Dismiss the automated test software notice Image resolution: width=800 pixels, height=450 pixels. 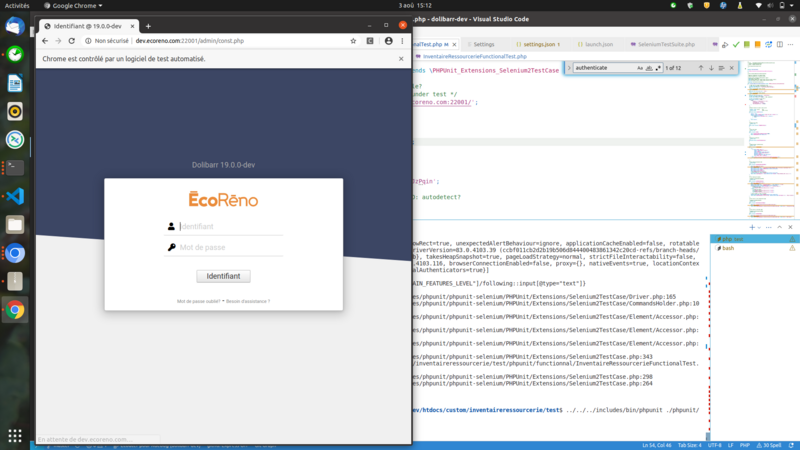401,59
